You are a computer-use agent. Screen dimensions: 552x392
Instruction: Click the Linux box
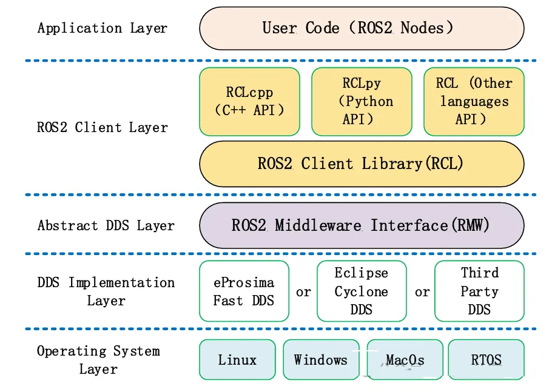point(237,360)
